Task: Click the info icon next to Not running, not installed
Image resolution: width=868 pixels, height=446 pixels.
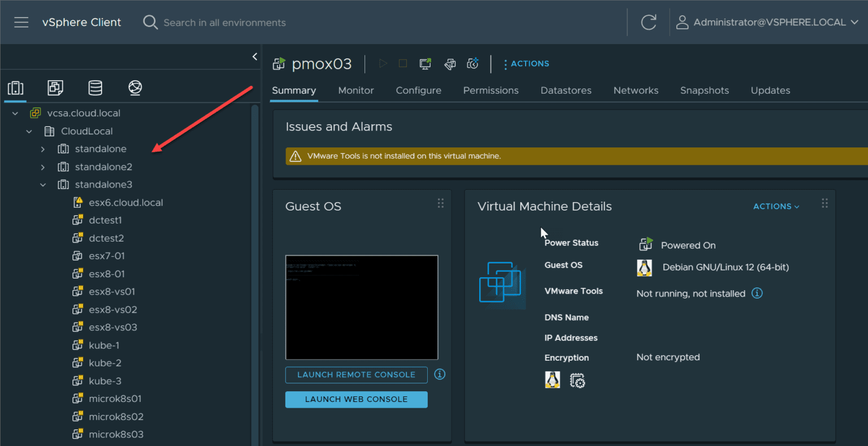Action: [757, 293]
